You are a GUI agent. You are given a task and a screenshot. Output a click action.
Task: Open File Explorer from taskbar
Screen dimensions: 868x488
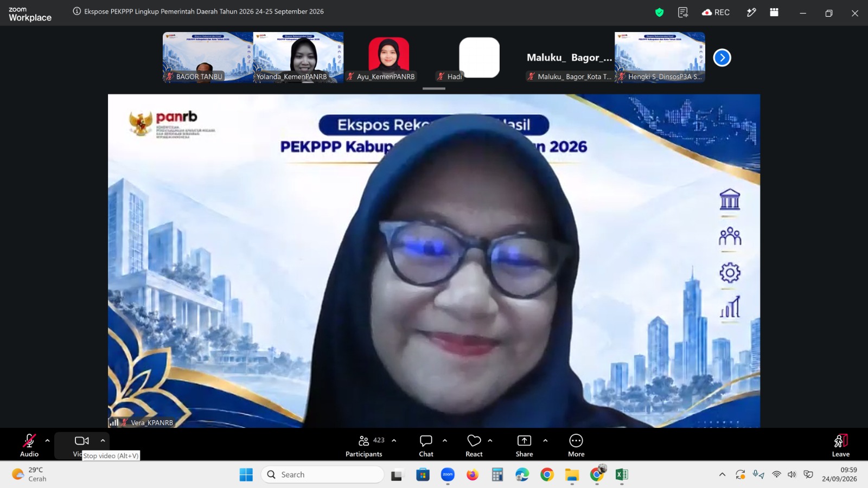[x=572, y=474]
